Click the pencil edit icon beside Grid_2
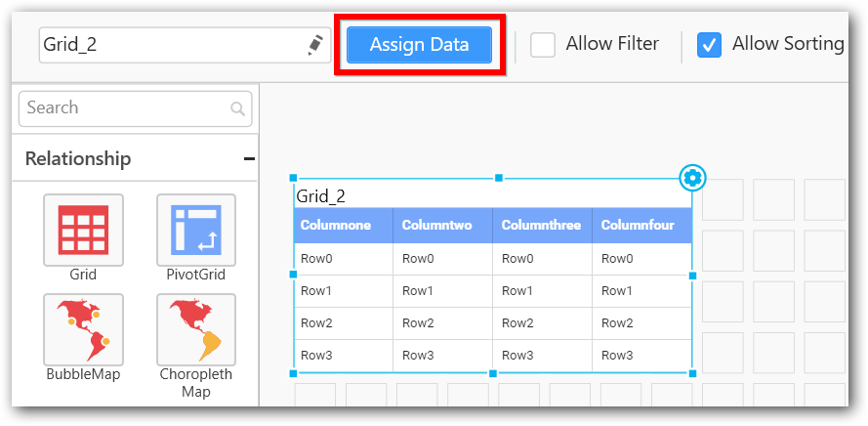Viewport: 868px width, 426px height. click(x=314, y=45)
